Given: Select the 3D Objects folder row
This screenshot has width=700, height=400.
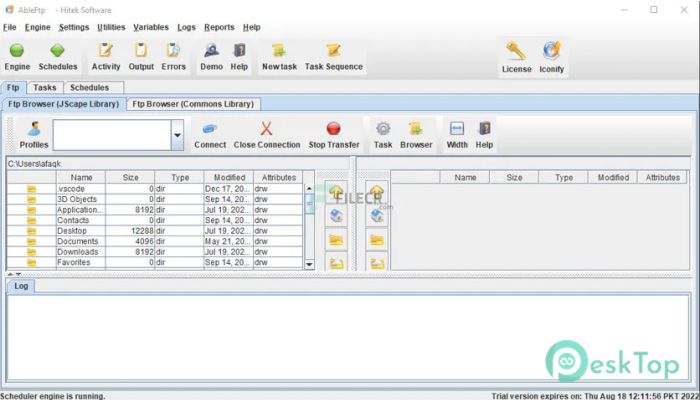Looking at the screenshot, I should point(155,199).
